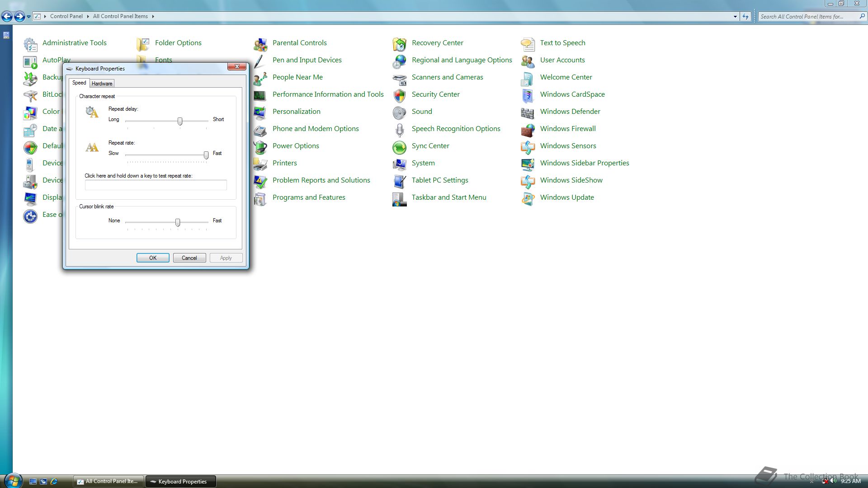Open the address bar history dropdown

point(735,17)
